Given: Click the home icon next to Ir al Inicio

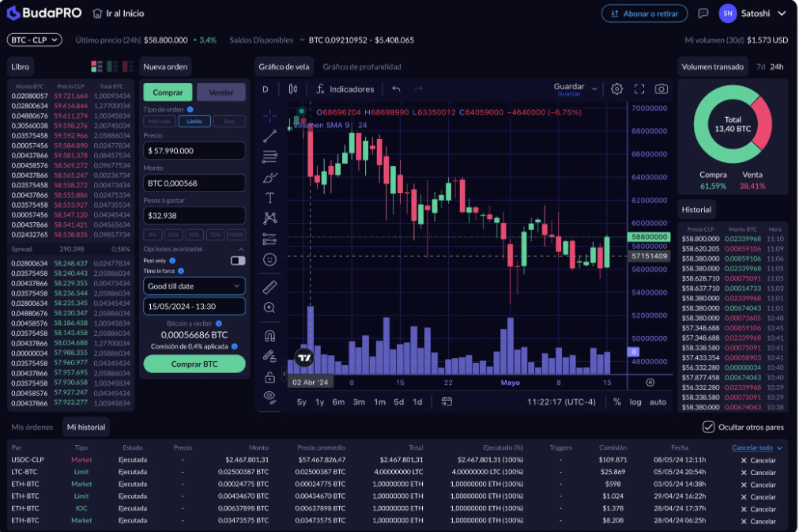Looking at the screenshot, I should point(97,13).
